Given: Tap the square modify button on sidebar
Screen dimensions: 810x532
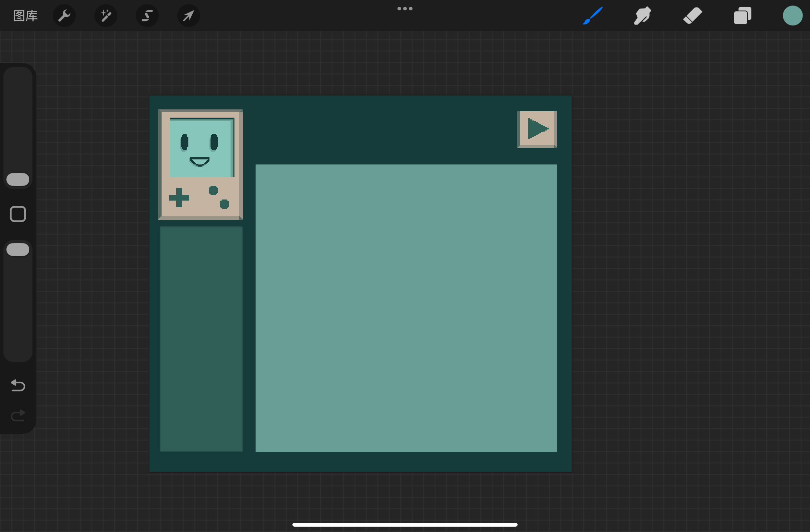Looking at the screenshot, I should (18, 214).
